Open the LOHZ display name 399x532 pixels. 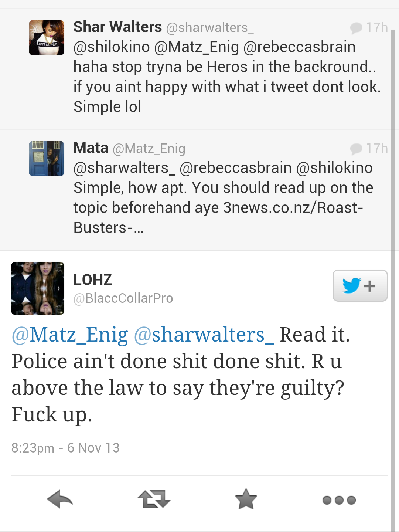click(93, 280)
